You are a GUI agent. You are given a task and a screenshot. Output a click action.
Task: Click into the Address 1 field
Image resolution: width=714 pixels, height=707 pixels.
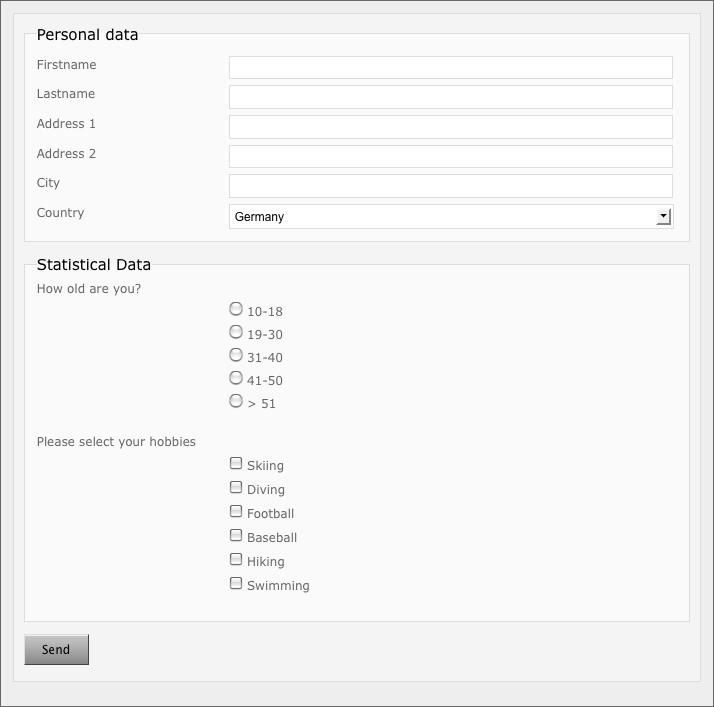click(450, 127)
